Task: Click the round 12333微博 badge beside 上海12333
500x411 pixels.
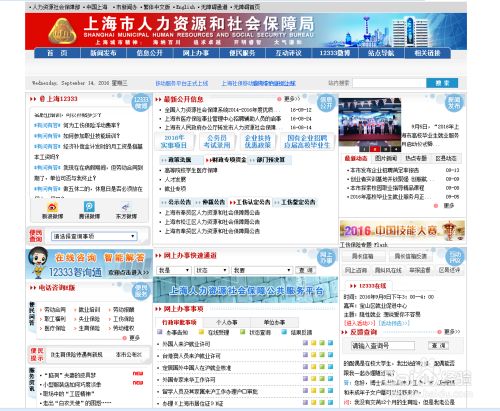Action: 141,102
